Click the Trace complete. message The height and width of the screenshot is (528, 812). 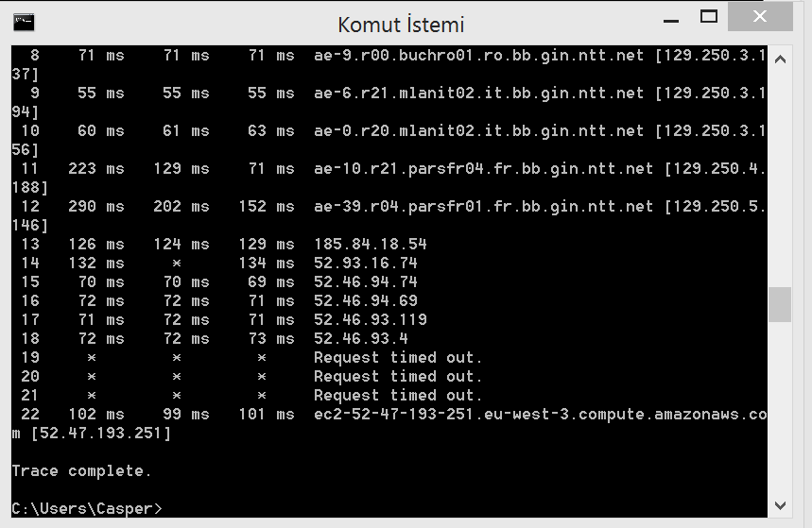(81, 471)
